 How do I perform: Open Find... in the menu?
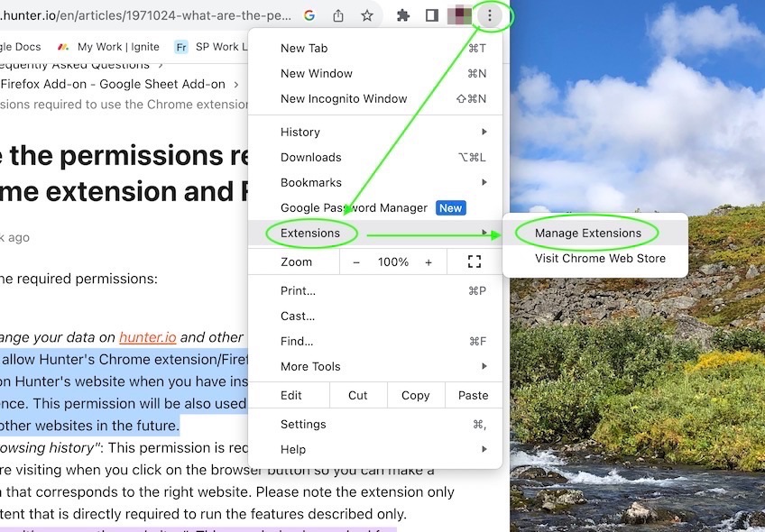point(375,342)
